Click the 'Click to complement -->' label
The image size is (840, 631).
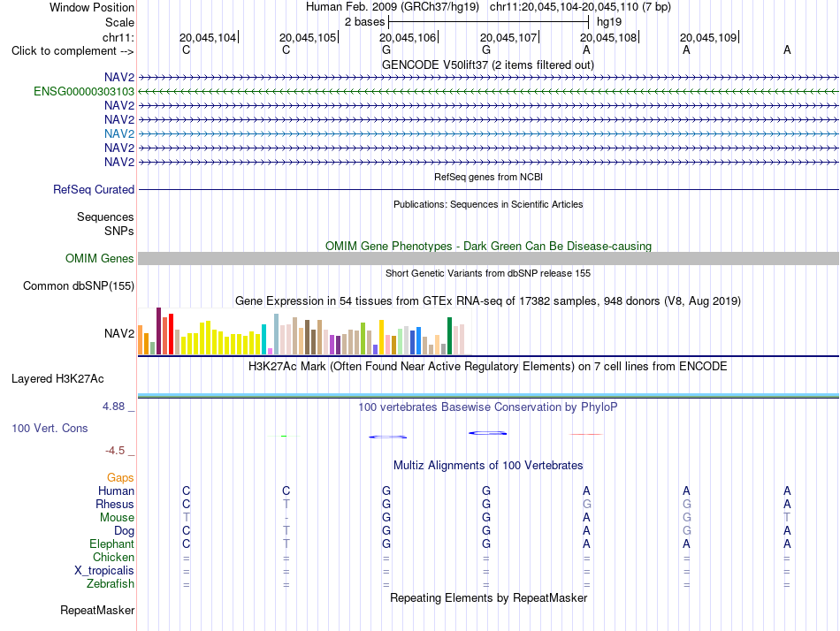(x=73, y=51)
